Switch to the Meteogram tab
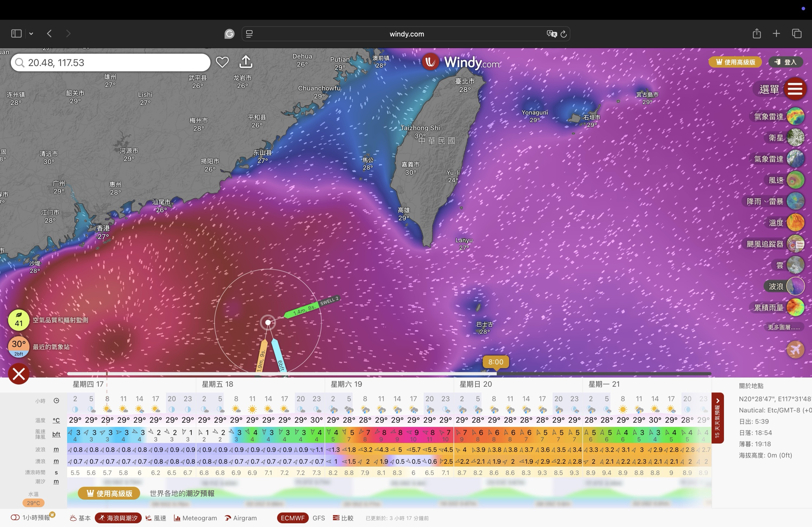The height and width of the screenshot is (527, 812). pos(195,518)
